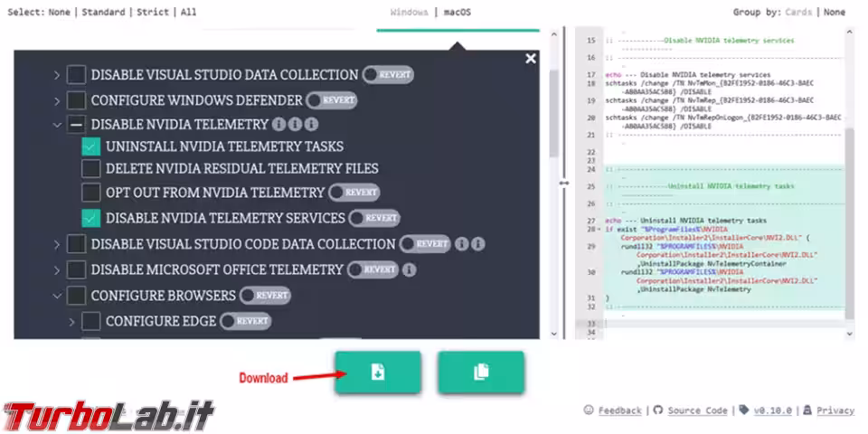Group by None option
Viewport: 868px width, 434px height.
tap(835, 12)
